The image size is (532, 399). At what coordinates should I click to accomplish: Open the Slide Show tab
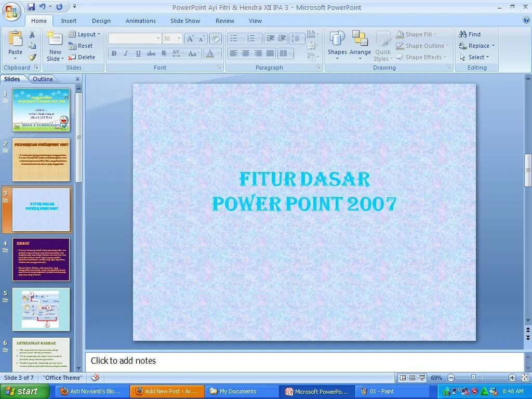click(185, 21)
